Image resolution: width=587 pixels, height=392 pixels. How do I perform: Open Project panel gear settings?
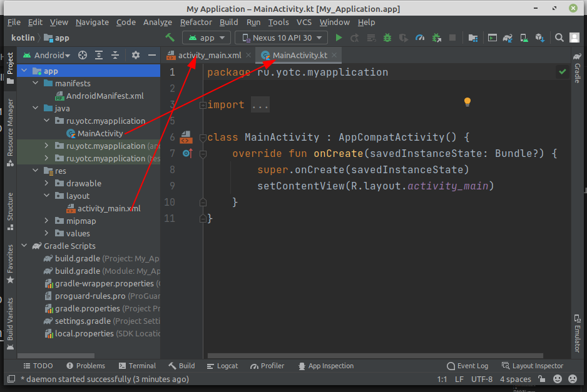135,55
